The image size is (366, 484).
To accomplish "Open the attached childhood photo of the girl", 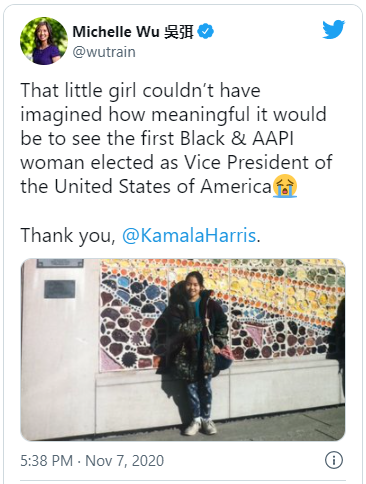I will [x=183, y=350].
